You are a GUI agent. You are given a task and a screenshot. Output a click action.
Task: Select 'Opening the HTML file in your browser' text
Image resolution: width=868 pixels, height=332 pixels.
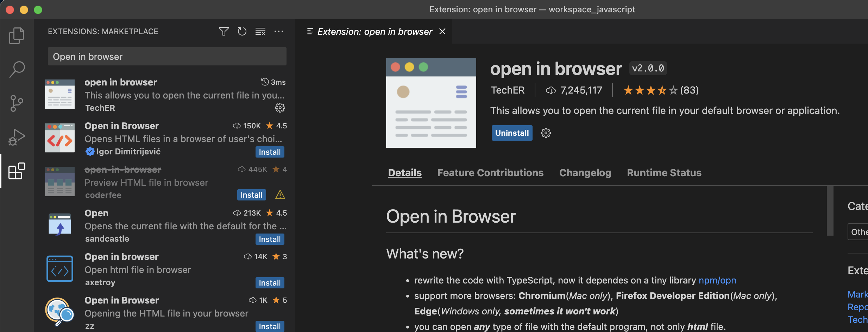pyautogui.click(x=166, y=313)
